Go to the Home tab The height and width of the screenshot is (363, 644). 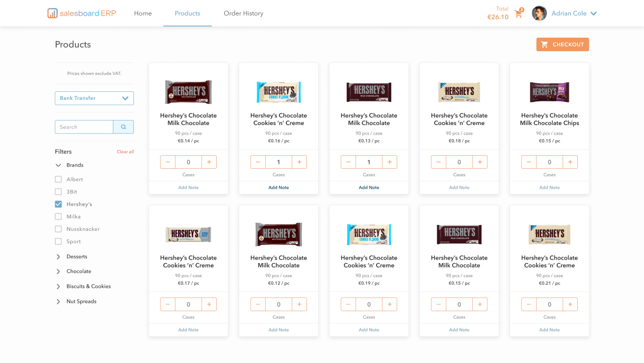tap(143, 14)
